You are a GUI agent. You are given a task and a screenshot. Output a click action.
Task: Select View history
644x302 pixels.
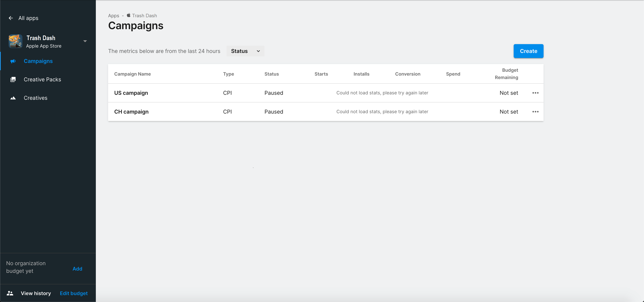(x=36, y=293)
